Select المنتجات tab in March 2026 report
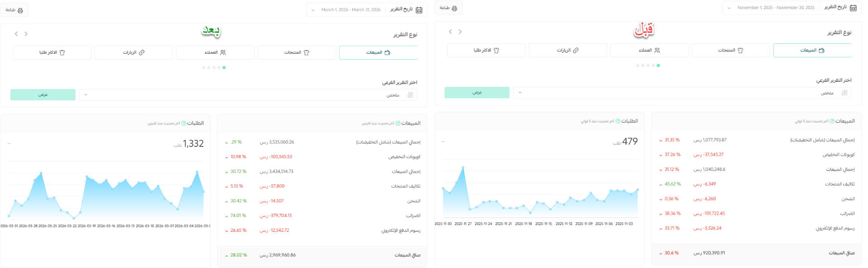Viewport: 868px width, 268px height. (x=297, y=52)
